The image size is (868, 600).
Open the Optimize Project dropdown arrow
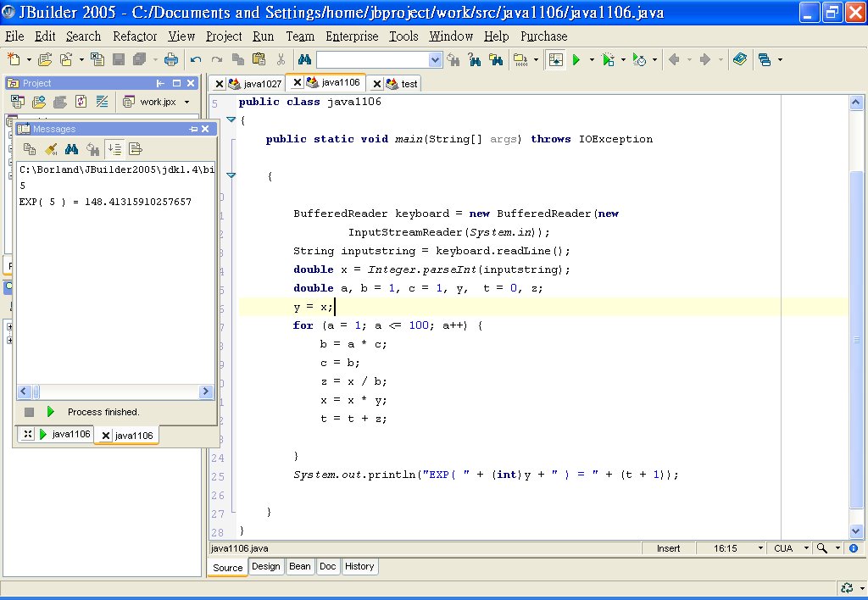click(x=655, y=59)
